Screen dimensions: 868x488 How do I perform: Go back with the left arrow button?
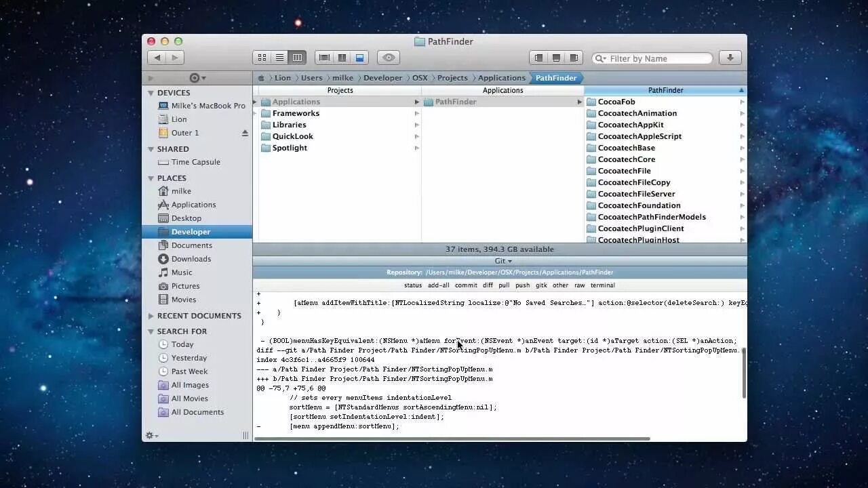pyautogui.click(x=157, y=58)
